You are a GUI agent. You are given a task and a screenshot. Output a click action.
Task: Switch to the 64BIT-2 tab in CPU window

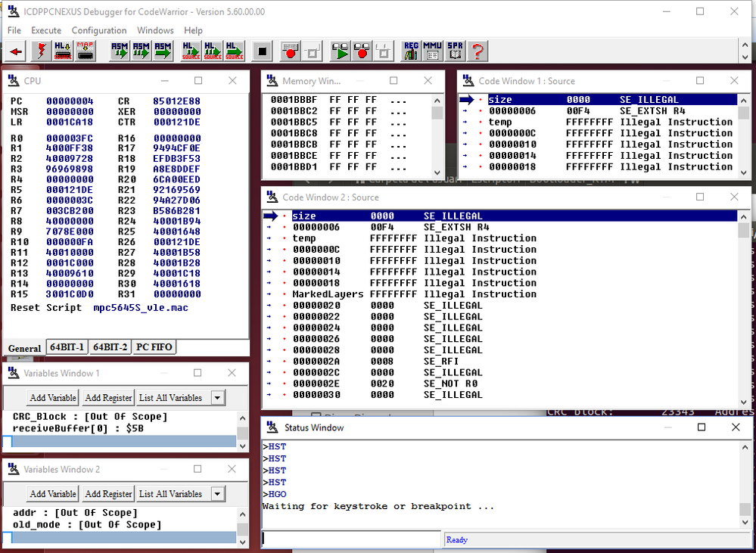click(110, 347)
